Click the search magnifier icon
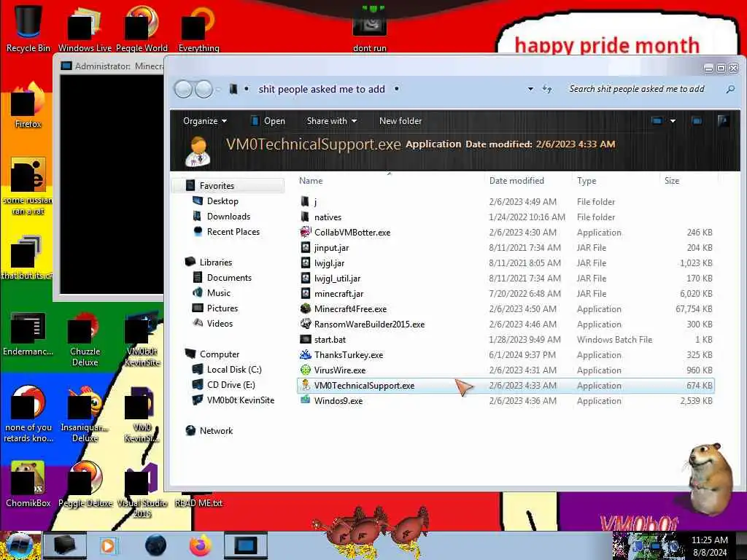 pos(729,89)
